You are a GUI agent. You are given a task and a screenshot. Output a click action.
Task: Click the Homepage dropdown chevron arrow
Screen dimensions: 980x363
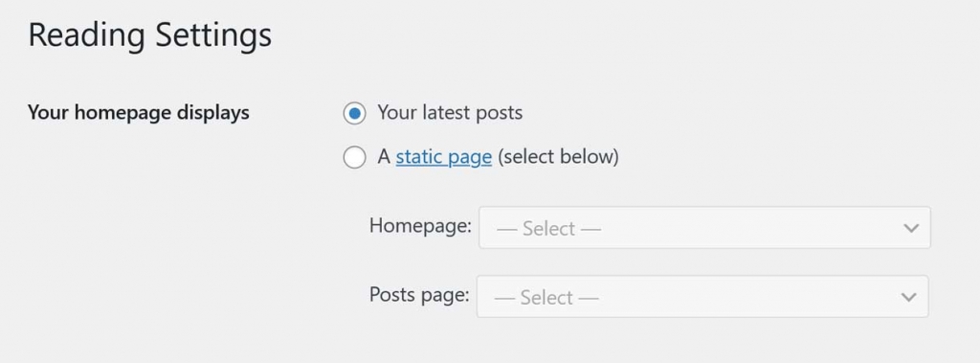coord(911,229)
